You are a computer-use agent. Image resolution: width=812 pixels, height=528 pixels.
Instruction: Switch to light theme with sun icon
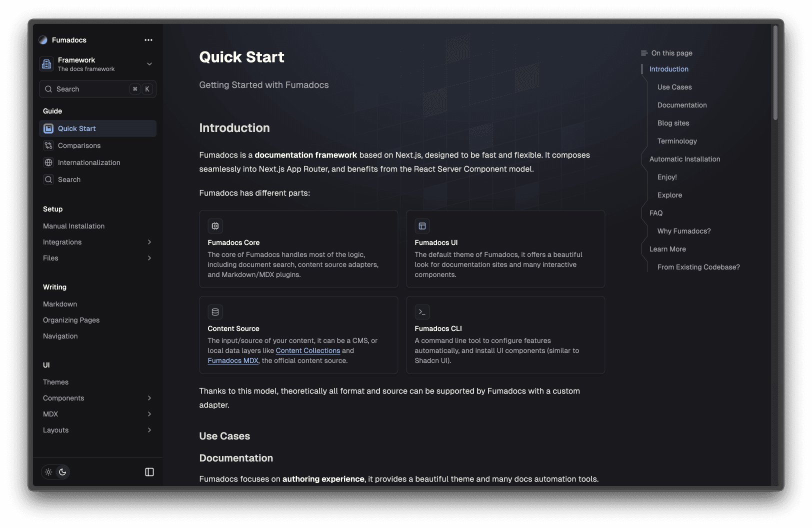tap(48, 472)
